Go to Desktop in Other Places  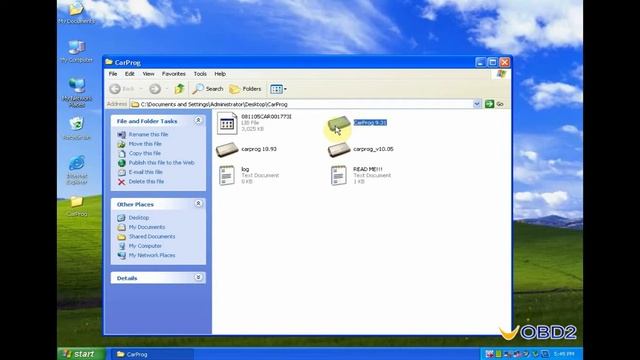point(139,218)
